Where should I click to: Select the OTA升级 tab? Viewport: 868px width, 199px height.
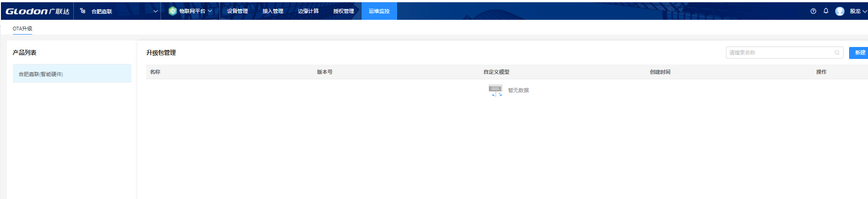(x=22, y=29)
